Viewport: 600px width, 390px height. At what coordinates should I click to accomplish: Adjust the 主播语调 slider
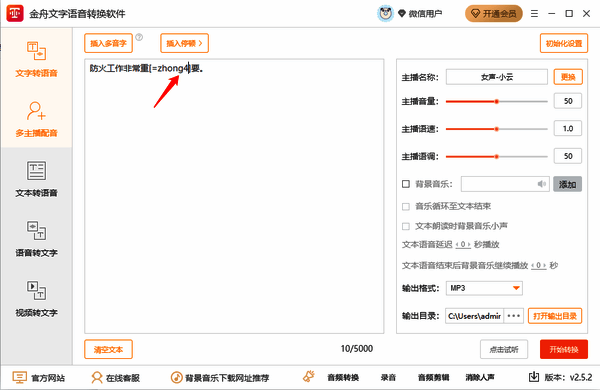pyautogui.click(x=497, y=157)
